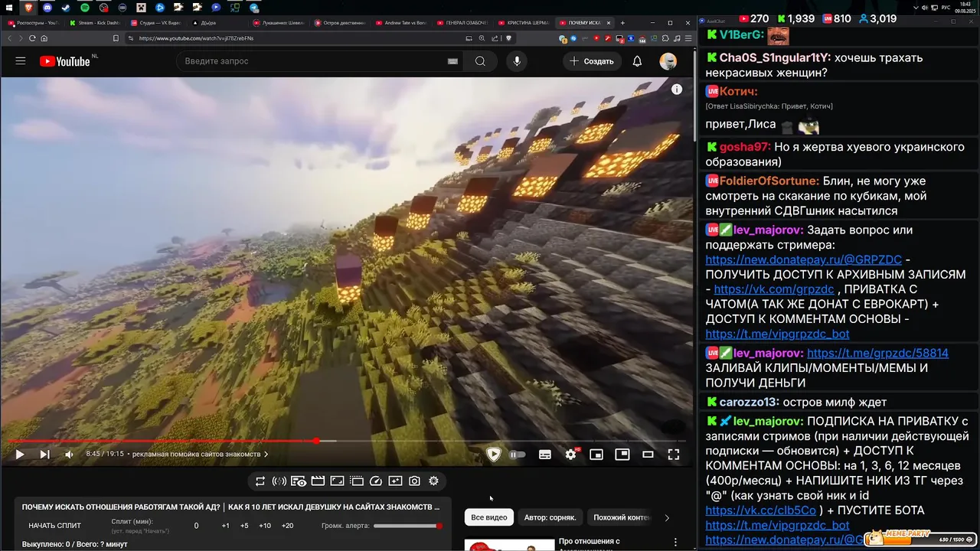Toggle theater mode

pos(648,455)
